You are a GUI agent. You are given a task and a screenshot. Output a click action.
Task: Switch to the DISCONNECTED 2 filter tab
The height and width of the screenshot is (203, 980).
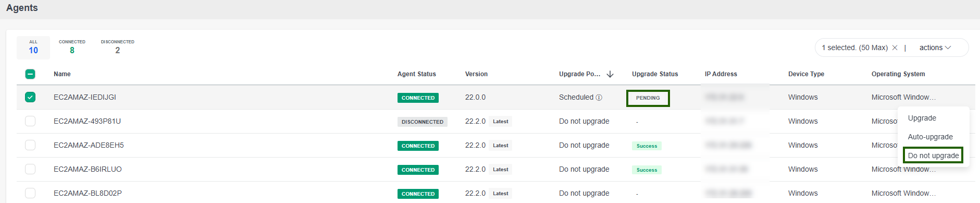pos(118,47)
